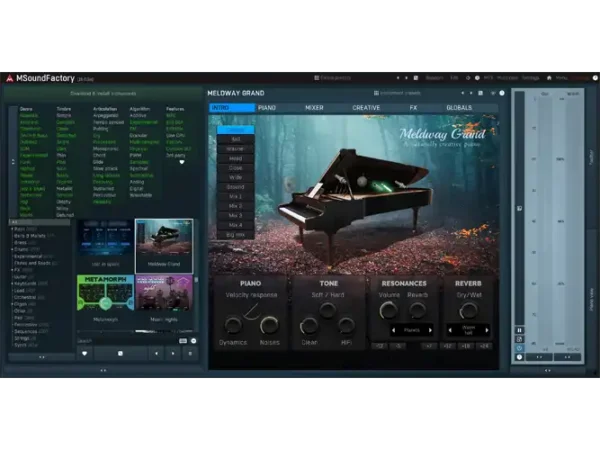Screen dimensions: 600x450
Task: Expand the FX category
Action: pos(12,270)
